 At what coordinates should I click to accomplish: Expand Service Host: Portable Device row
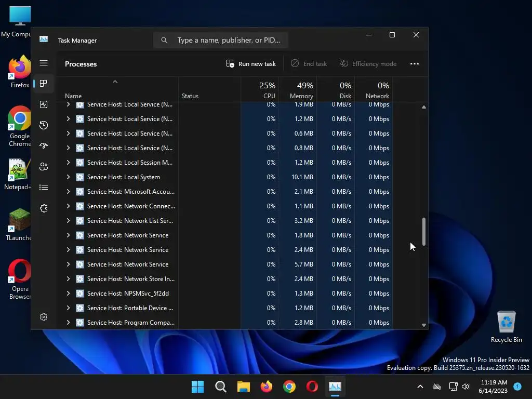68,308
